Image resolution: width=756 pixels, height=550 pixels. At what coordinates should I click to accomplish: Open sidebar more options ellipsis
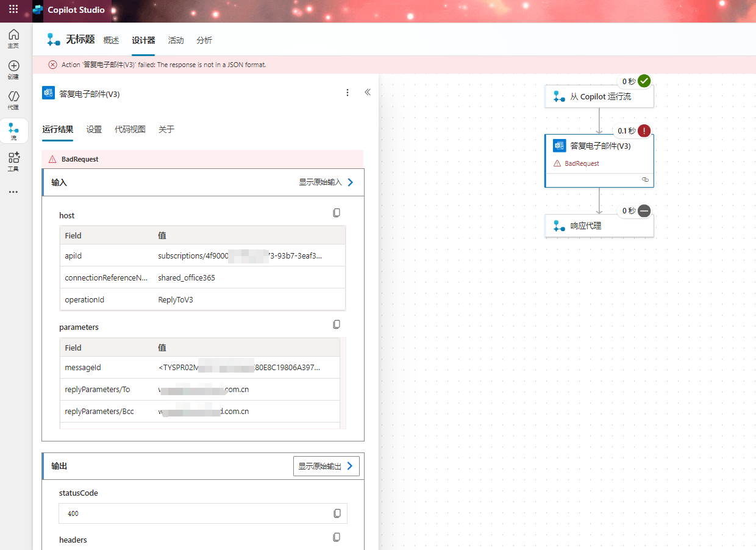click(x=13, y=192)
